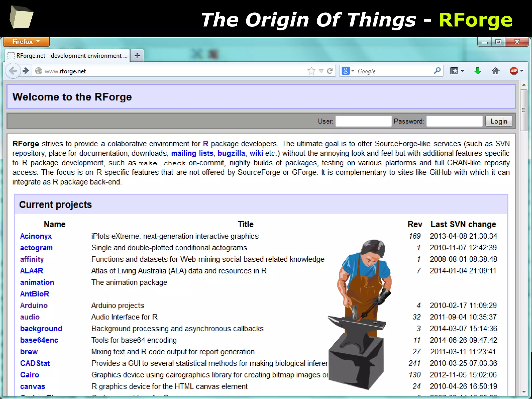Click the 'Tools for base64 encoding' text
Image resolution: width=532 pixels, height=399 pixels.
[134, 340]
